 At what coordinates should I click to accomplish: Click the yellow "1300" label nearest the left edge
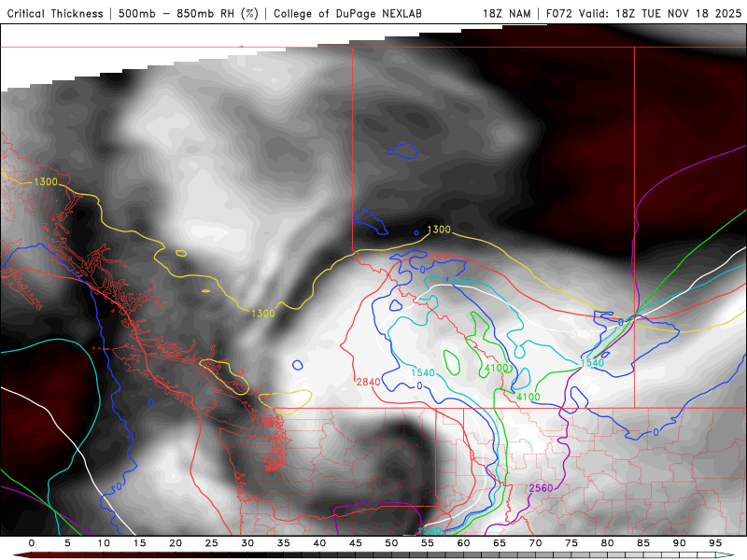pyautogui.click(x=46, y=181)
